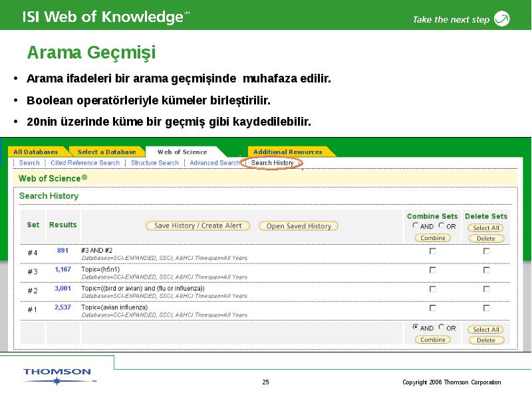Click the "Topic=(avian influenza)" query

point(114,307)
